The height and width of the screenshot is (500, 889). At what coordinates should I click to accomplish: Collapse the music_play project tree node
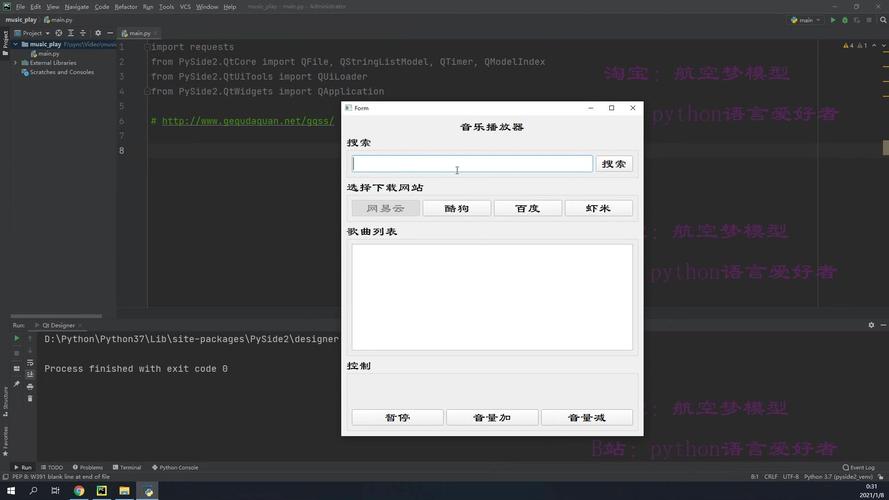(16, 44)
